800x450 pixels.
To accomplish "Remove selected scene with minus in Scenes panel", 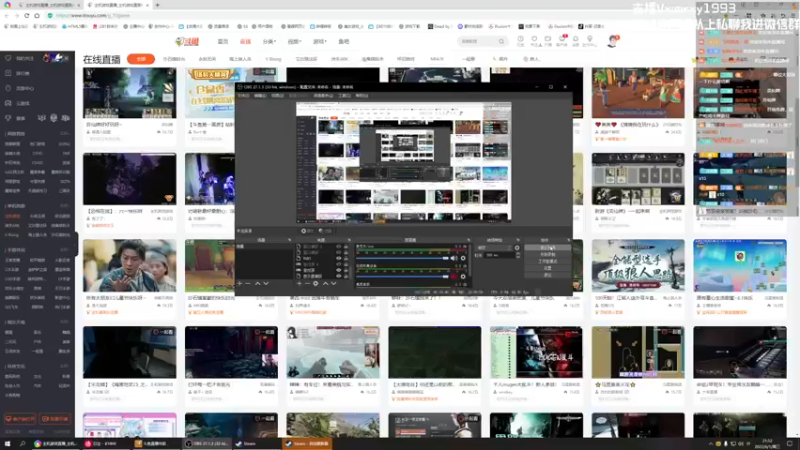I will (x=248, y=284).
